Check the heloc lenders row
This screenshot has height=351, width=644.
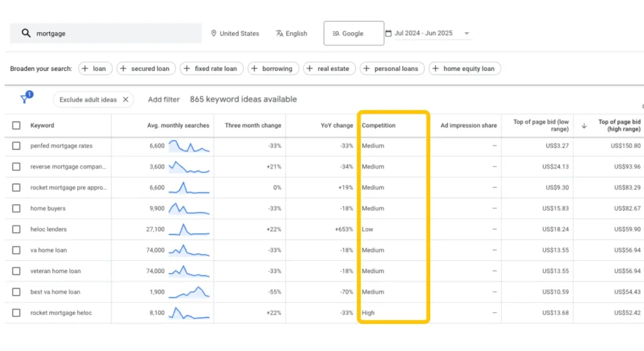point(16,230)
